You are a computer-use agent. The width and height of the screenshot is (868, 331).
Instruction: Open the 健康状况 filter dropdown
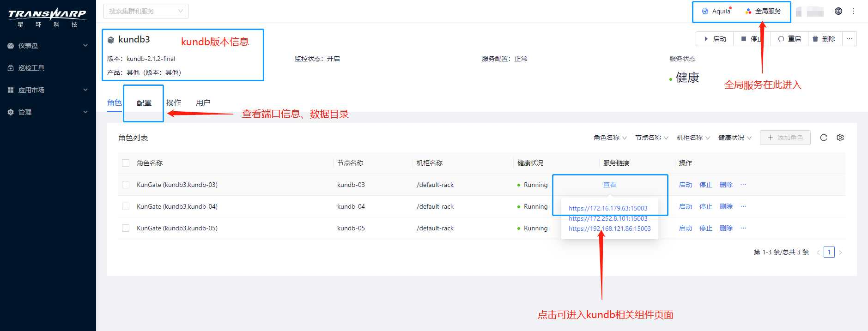click(x=735, y=138)
